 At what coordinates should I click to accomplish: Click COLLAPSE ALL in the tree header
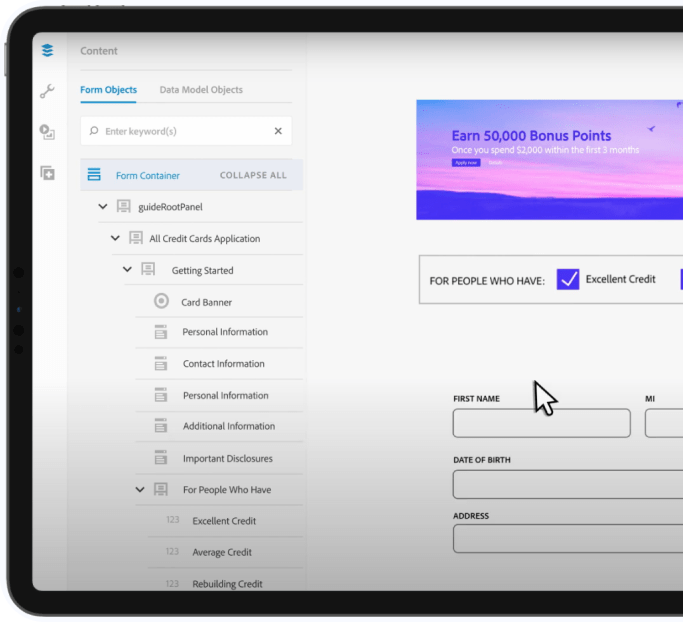tap(253, 175)
